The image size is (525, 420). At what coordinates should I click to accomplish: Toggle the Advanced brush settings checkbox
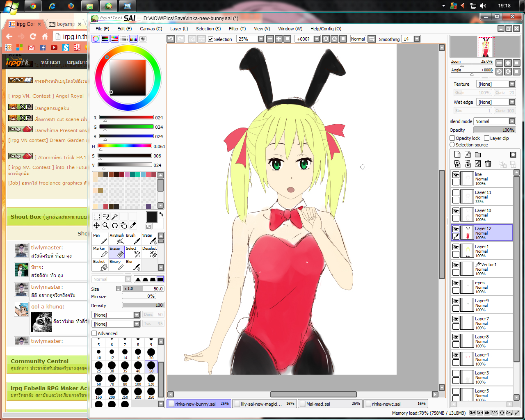pyautogui.click(x=94, y=333)
